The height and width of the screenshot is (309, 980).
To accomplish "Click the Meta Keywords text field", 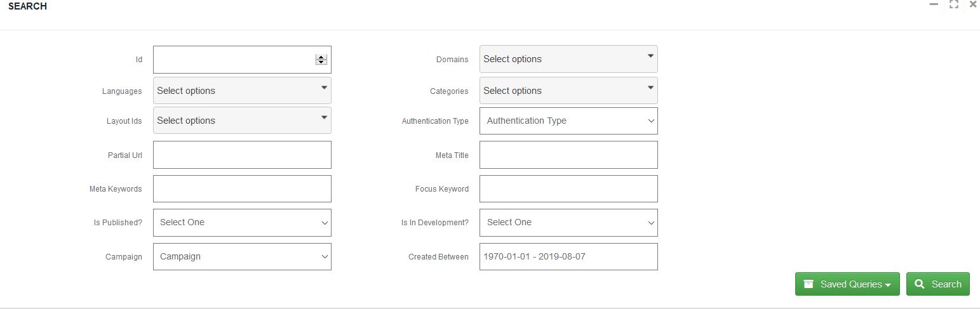I will [242, 189].
